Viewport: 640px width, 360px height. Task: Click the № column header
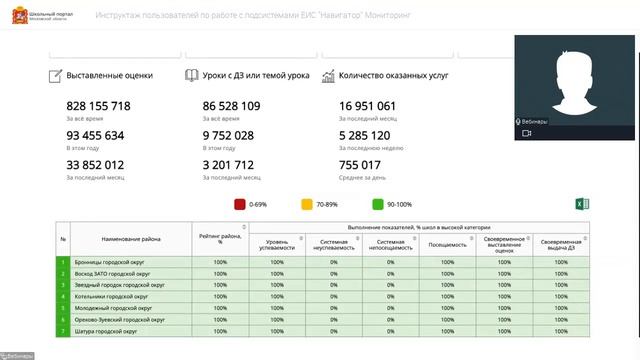point(63,239)
